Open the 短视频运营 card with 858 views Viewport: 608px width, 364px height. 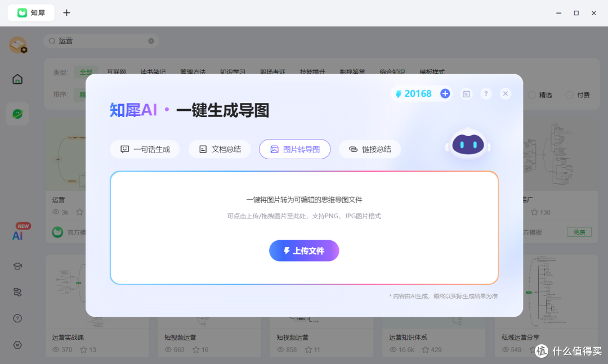click(321, 337)
